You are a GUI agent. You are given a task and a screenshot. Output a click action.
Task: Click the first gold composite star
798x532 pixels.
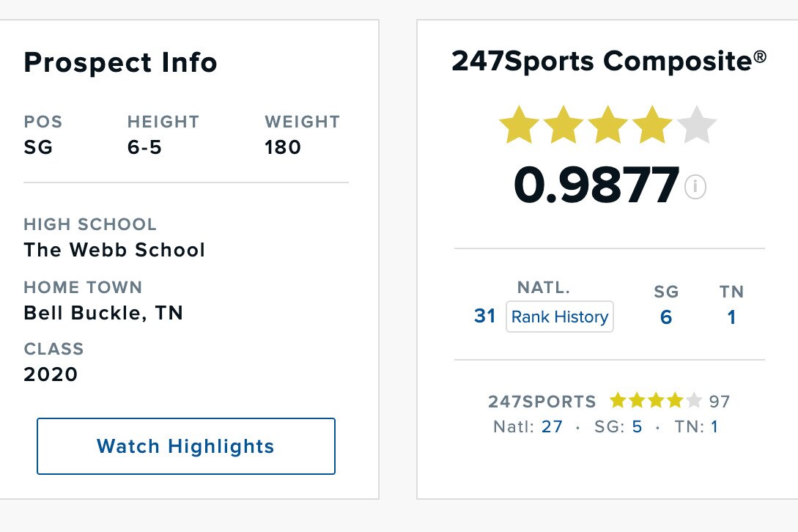[x=519, y=125]
